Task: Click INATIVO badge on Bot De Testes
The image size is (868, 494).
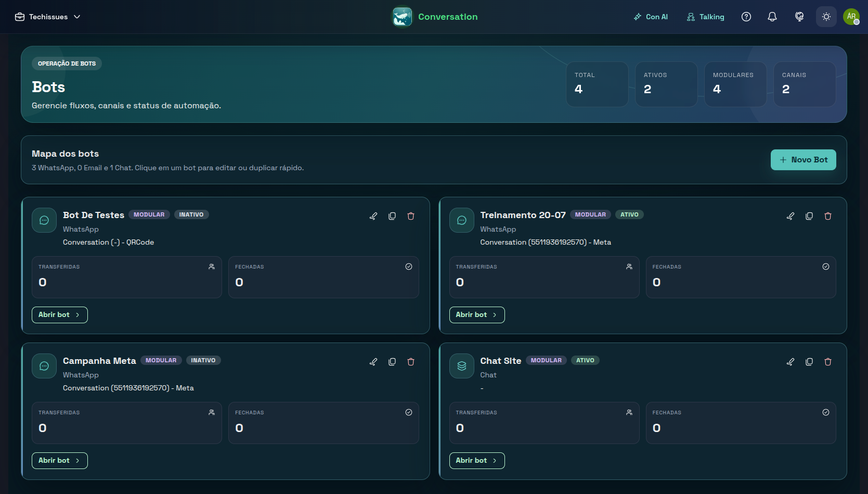Action: (x=191, y=214)
